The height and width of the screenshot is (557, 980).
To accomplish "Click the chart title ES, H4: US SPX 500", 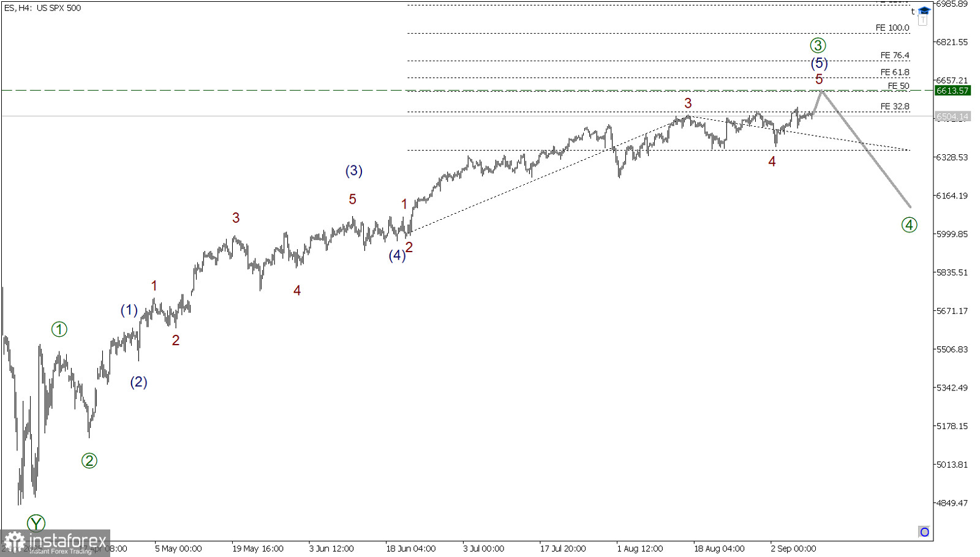I will [42, 8].
